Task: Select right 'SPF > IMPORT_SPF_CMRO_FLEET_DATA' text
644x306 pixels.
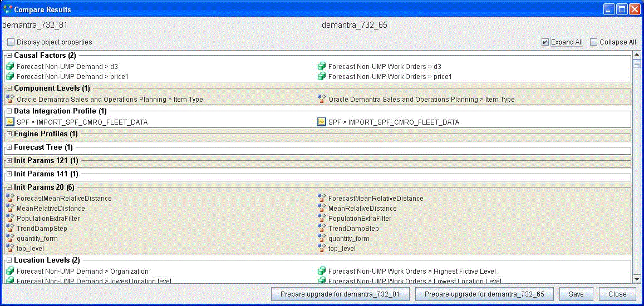Action: point(394,122)
